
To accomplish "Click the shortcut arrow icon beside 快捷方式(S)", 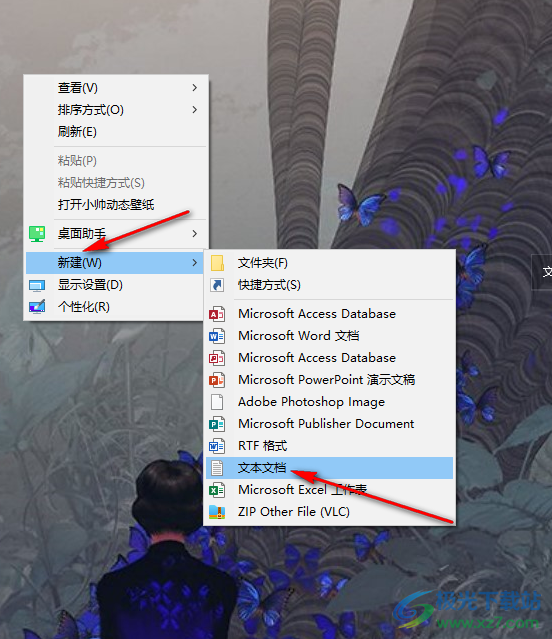I will [x=217, y=285].
